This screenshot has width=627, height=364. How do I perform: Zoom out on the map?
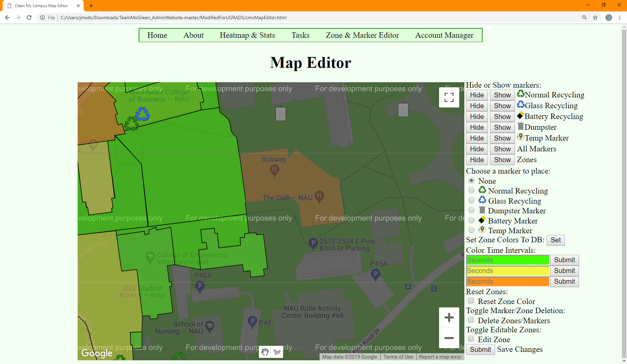tap(449, 338)
